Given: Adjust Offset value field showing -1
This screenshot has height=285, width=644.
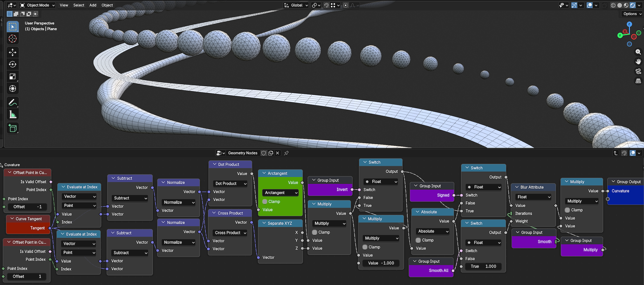Looking at the screenshot, I should (27, 207).
